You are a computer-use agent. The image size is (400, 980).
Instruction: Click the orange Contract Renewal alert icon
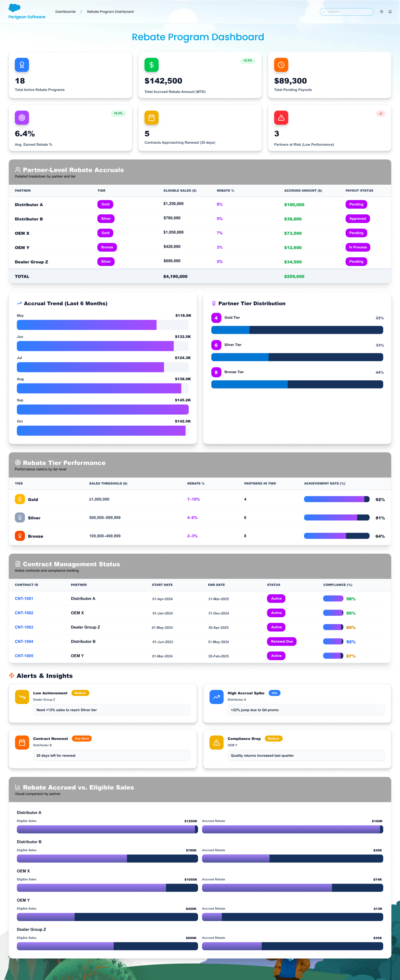22,742
